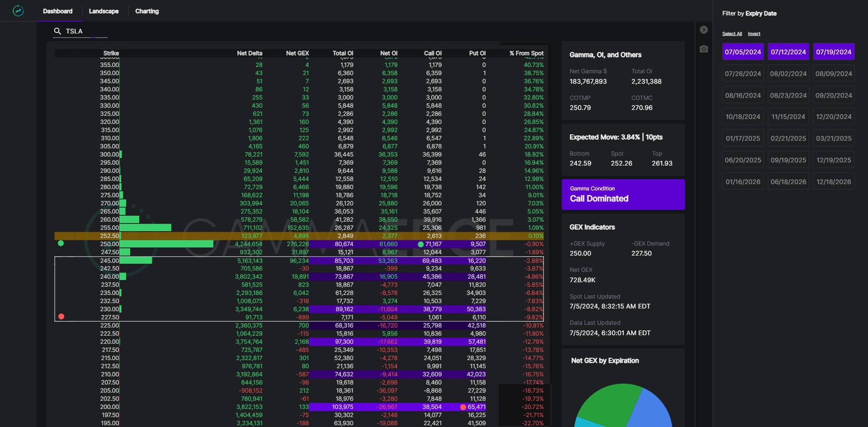
Task: Enable the 09/20/2024 expiry date
Action: coord(834,95)
